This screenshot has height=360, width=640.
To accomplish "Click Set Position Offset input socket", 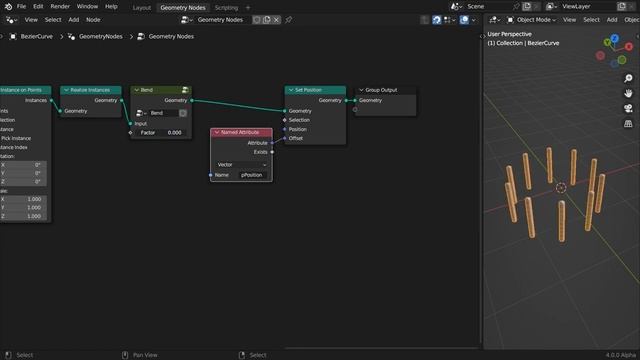I will point(284,138).
